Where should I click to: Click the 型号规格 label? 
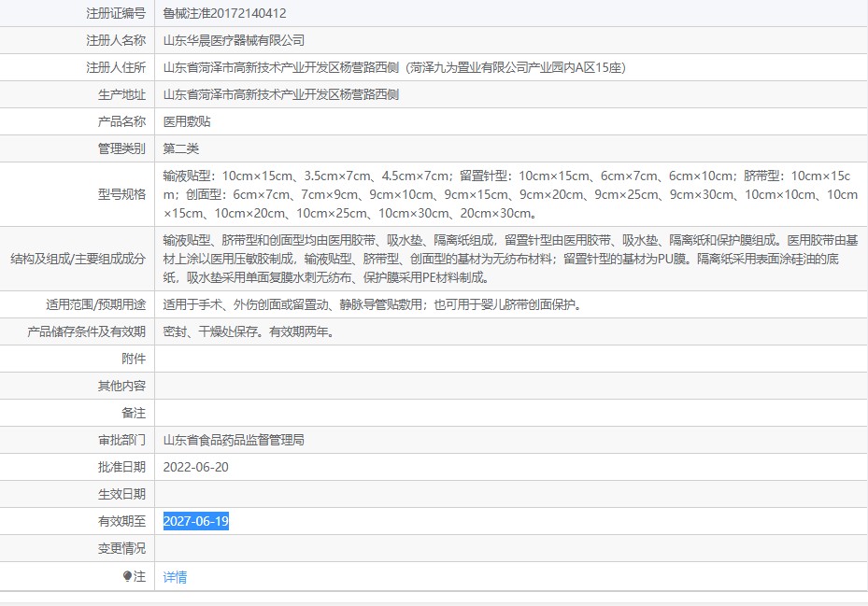pos(121,194)
